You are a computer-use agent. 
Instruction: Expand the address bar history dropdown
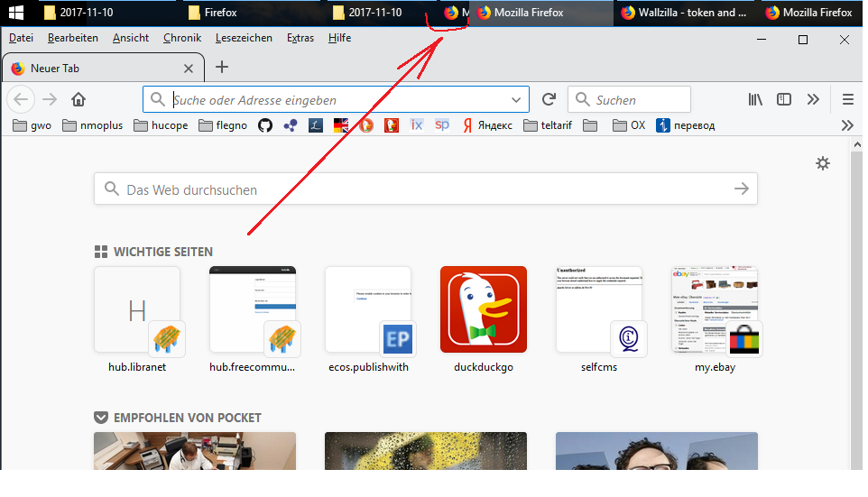coord(516,100)
